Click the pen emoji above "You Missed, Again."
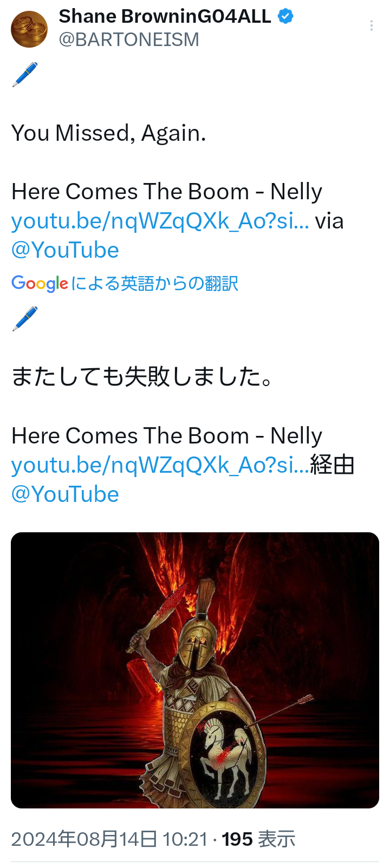Viewport: 390px width, 868px height. coord(25,75)
